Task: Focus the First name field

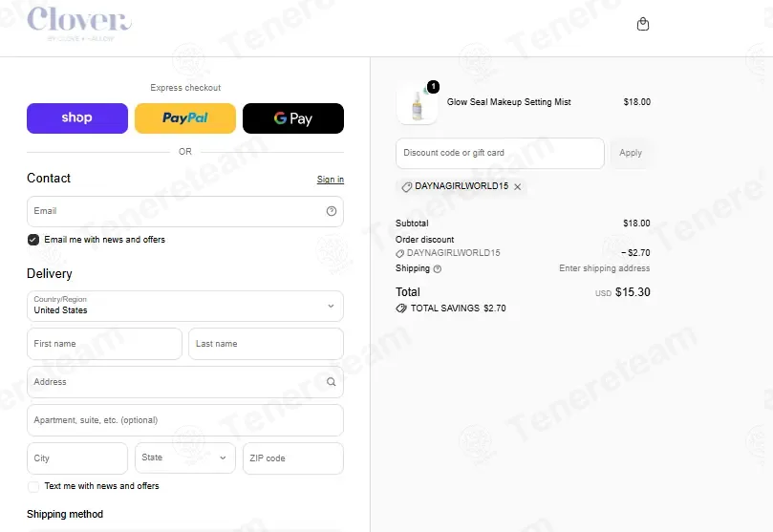Action: [104, 344]
